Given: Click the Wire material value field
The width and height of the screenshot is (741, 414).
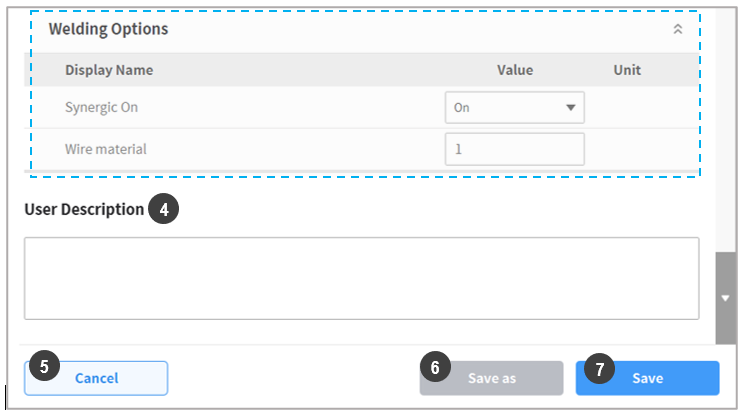Looking at the screenshot, I should click(x=514, y=149).
